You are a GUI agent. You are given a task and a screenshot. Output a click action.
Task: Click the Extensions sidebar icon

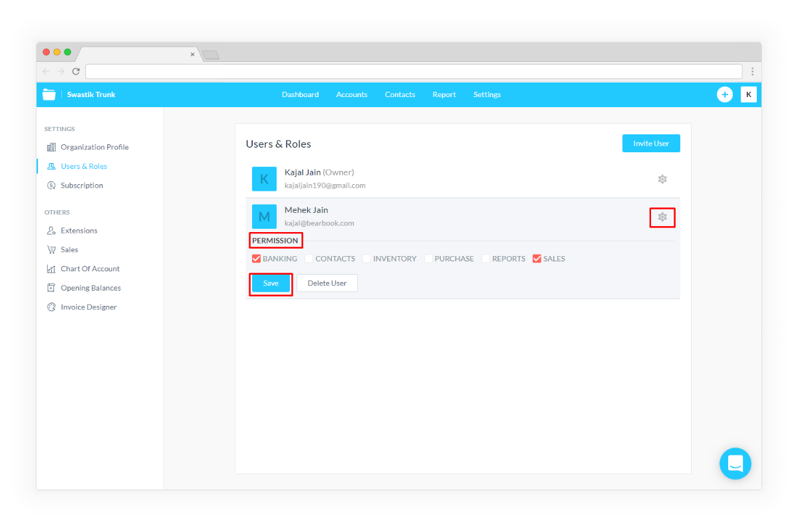(x=51, y=231)
